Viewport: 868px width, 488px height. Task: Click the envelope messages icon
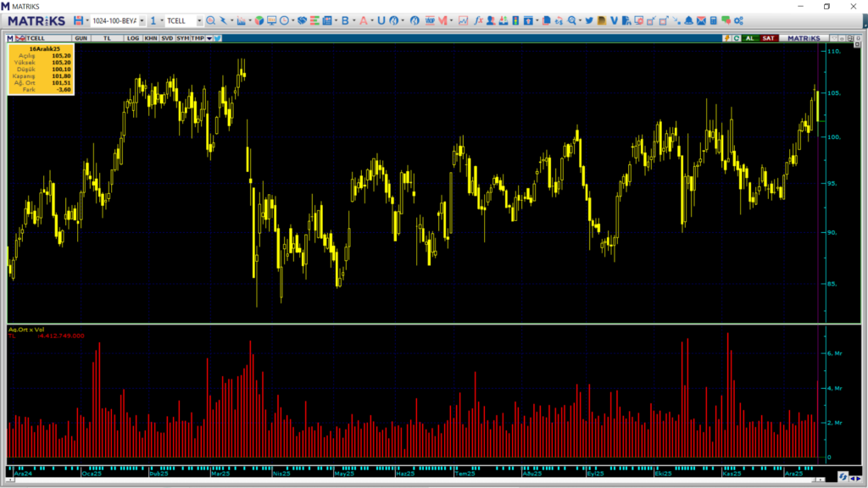coord(701,20)
